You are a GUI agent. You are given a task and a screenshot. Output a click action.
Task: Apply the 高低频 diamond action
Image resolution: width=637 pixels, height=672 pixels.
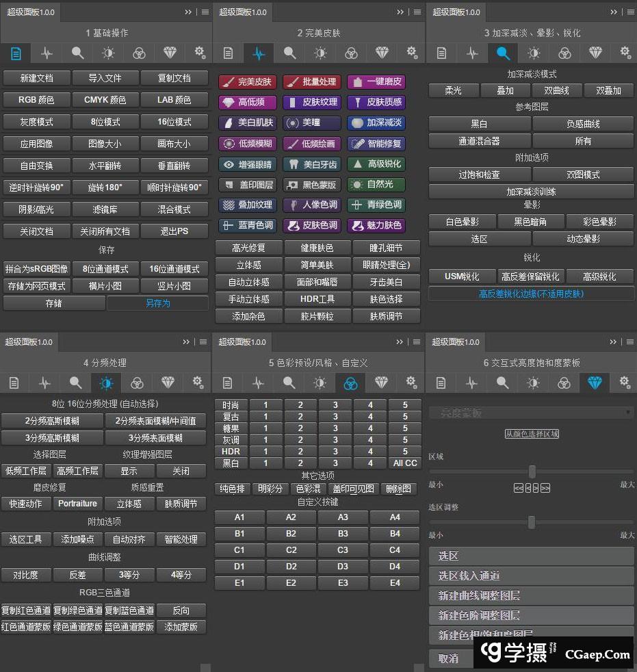pyautogui.click(x=247, y=102)
